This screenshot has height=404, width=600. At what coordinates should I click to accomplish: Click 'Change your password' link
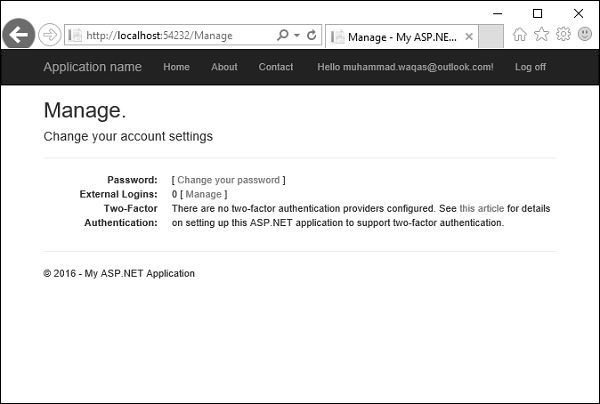coord(228,180)
